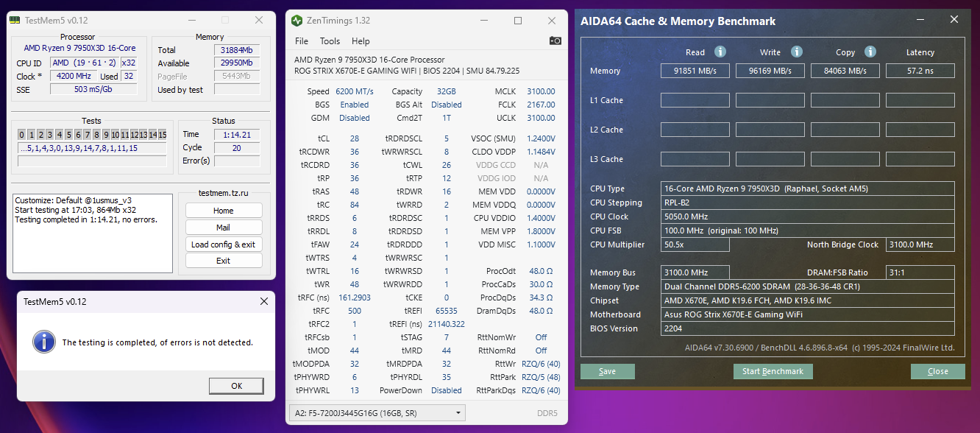980x433 pixels.
Task: Click the tRFC value 500
Action: click(355, 311)
